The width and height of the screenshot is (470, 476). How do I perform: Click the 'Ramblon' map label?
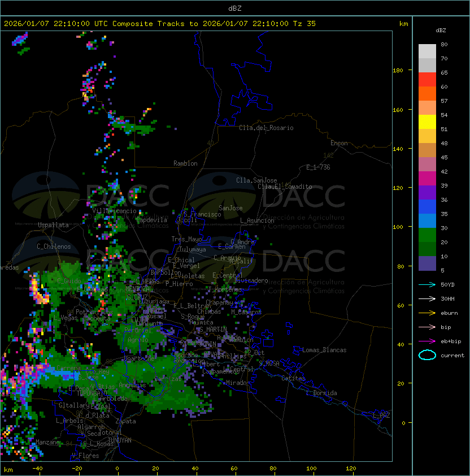[185, 163]
